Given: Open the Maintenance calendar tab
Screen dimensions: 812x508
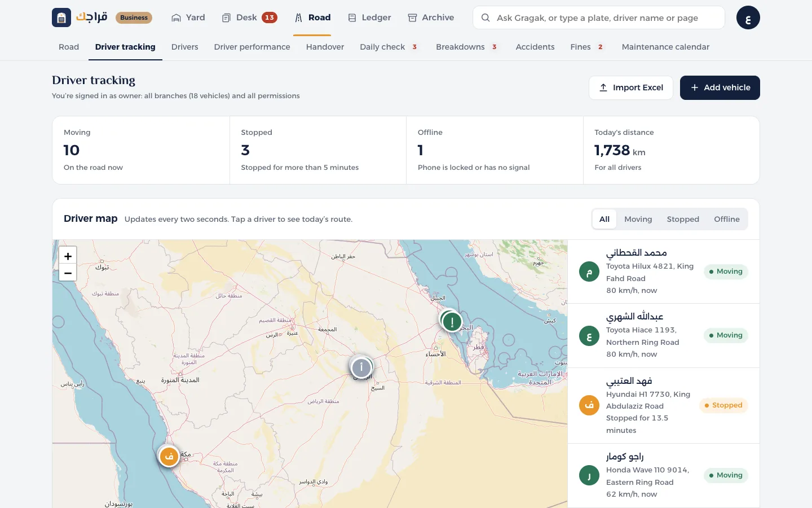Looking at the screenshot, I should click(665, 47).
